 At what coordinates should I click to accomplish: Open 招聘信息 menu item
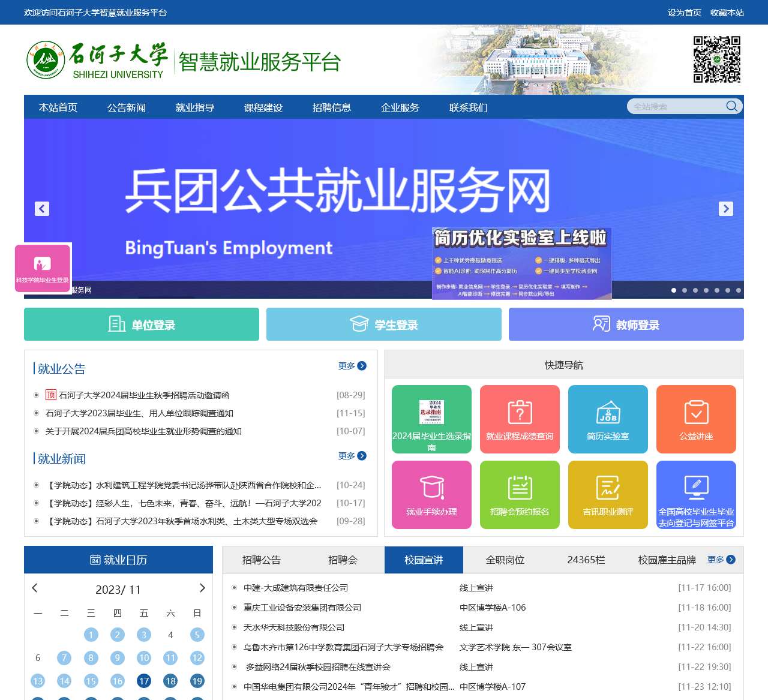point(332,107)
